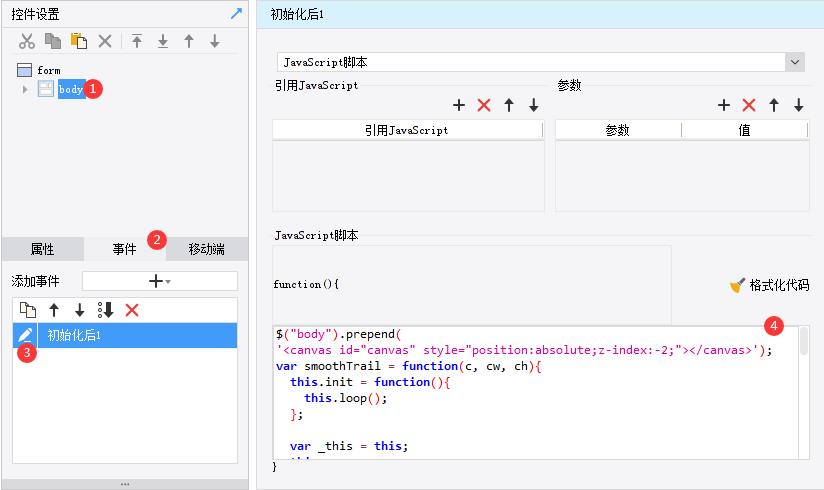
Task: Click the Paste clipboard icon
Action: pyautogui.click(x=79, y=41)
